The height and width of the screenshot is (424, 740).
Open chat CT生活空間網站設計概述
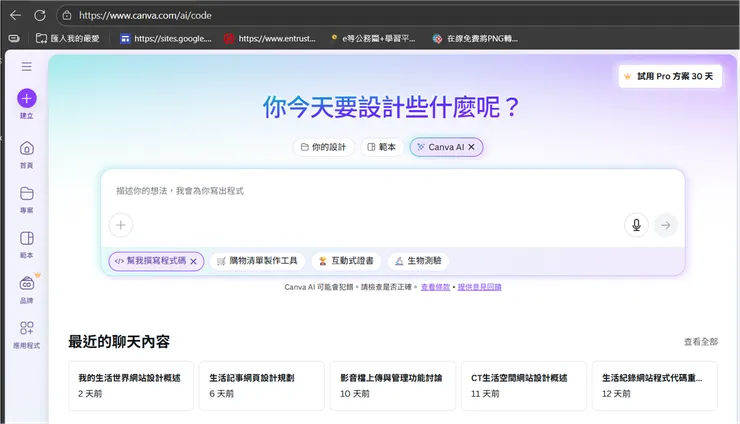(524, 386)
